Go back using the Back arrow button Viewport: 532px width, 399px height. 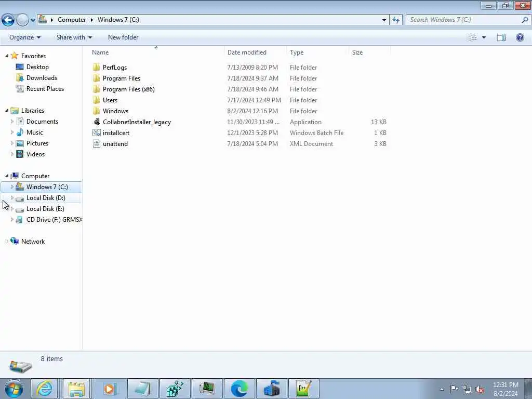(8, 20)
